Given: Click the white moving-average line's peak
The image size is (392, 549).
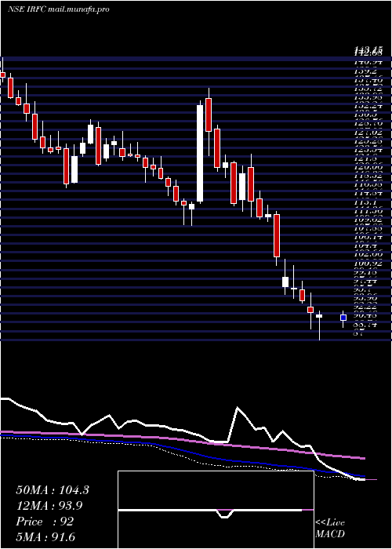Looking at the screenshot, I should coord(238,408).
